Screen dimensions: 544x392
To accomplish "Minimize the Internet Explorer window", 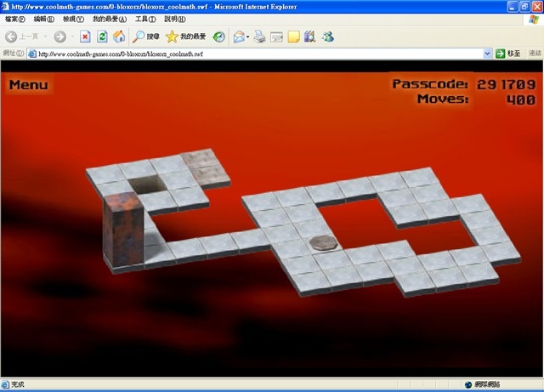I will pyautogui.click(x=513, y=7).
